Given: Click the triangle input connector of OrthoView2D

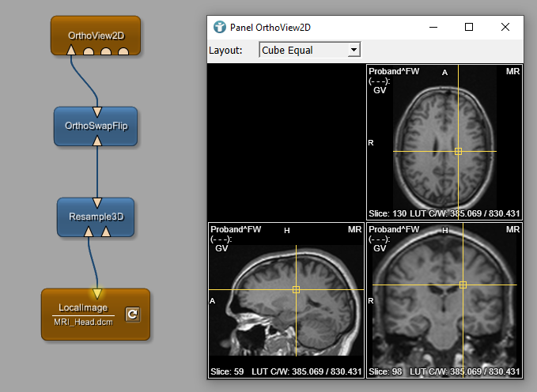Looking at the screenshot, I should pyautogui.click(x=72, y=51).
